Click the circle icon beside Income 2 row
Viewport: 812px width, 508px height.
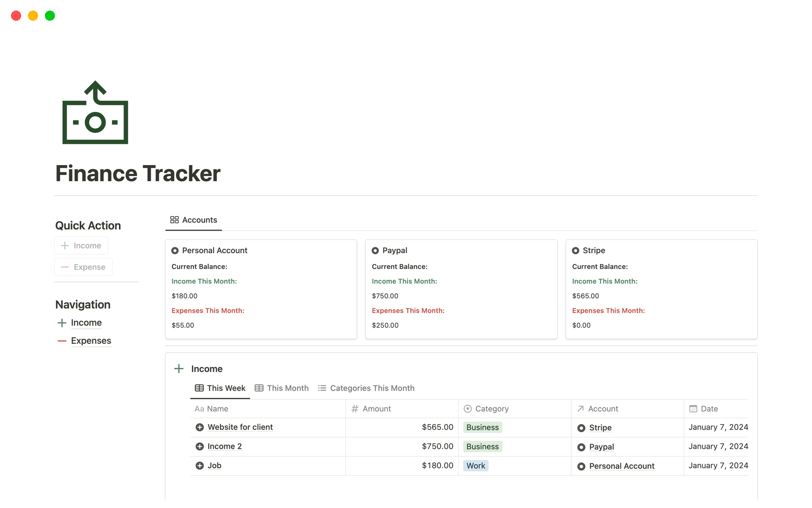(x=200, y=446)
